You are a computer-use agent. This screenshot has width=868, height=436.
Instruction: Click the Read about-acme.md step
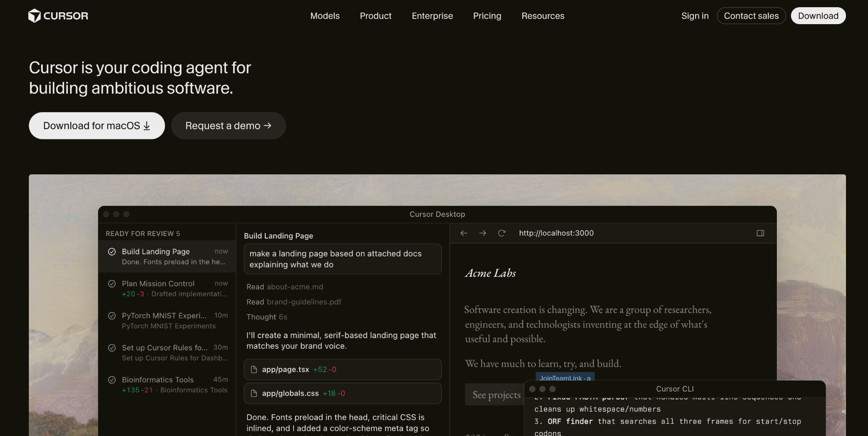[x=285, y=287]
